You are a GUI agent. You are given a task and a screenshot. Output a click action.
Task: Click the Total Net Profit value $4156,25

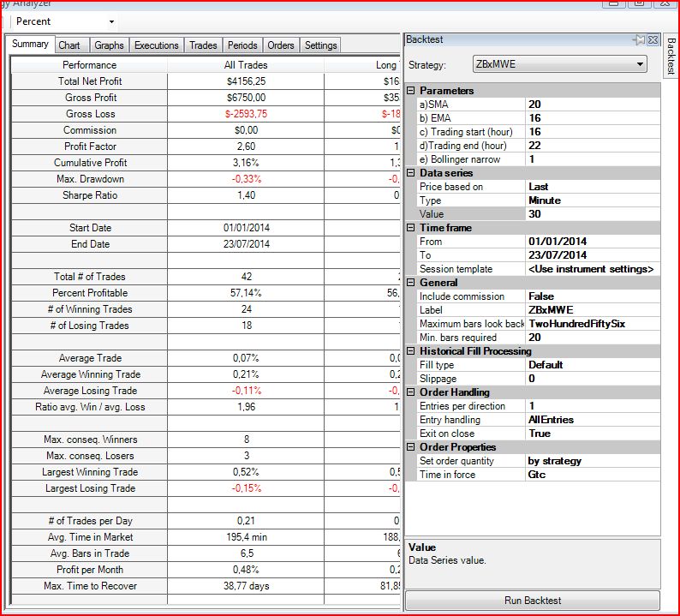tap(246, 81)
